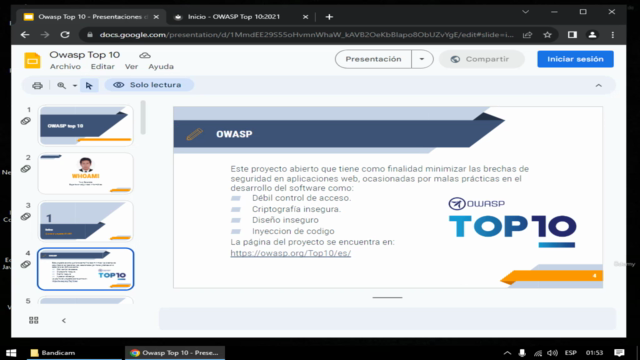Image resolution: width=640 pixels, height=360 pixels.
Task: Open the Archivo menu
Action: pos(65,67)
